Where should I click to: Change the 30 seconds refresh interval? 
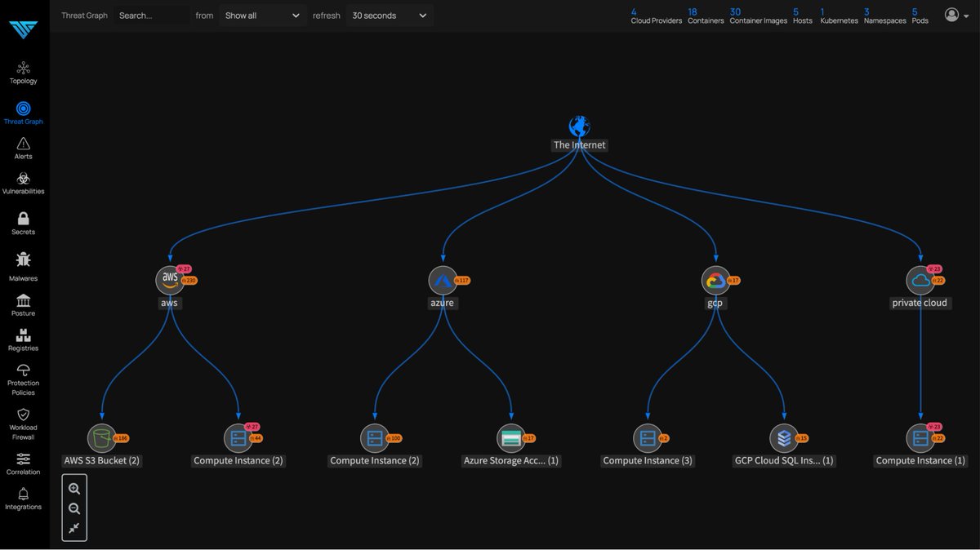[x=390, y=15]
